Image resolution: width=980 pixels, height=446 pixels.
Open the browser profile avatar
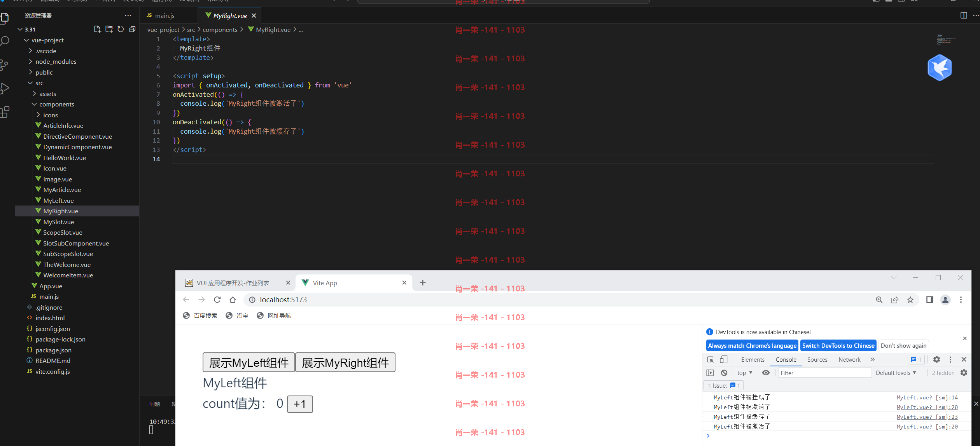[945, 300]
